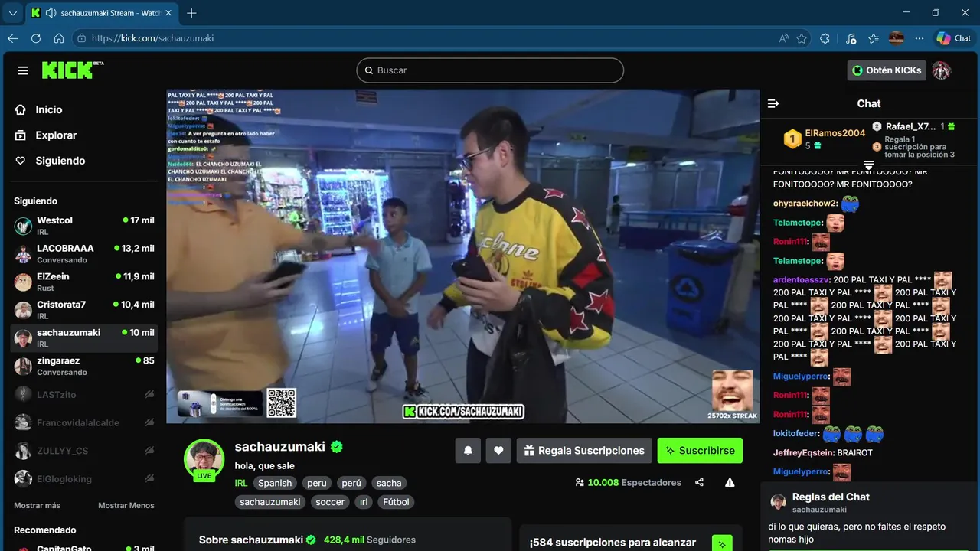This screenshot has height=551, width=980.
Task: Click Mostrar más link
Action: (x=37, y=505)
